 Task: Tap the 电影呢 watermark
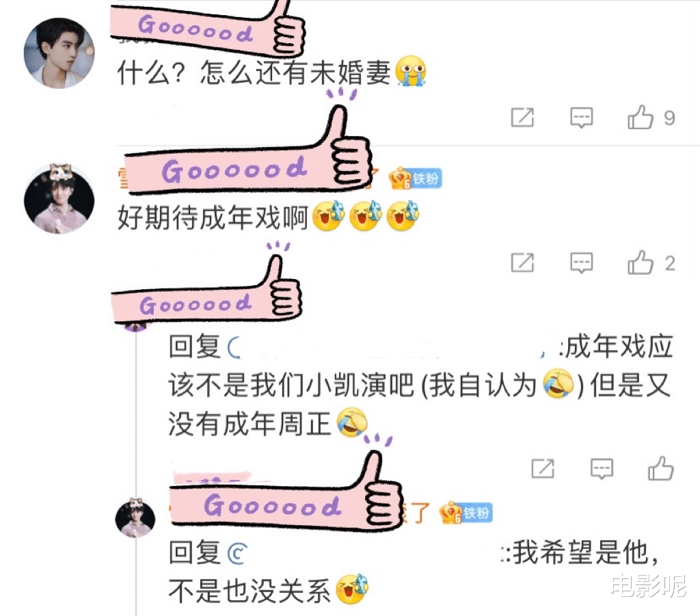point(648,586)
